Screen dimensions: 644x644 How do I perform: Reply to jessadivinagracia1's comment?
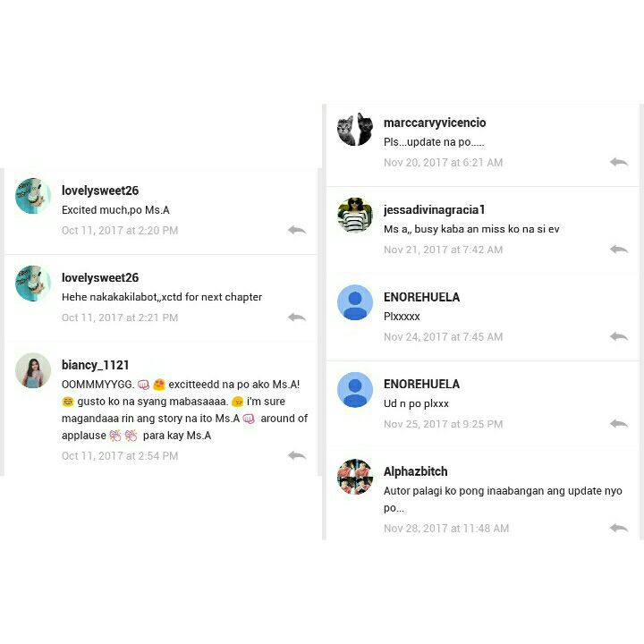619,249
